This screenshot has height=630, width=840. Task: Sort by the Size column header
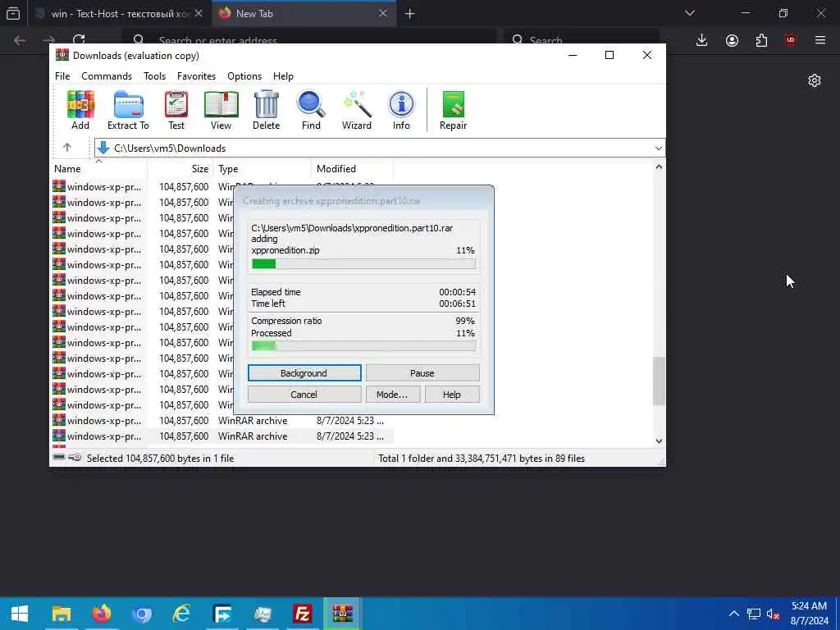click(x=180, y=169)
